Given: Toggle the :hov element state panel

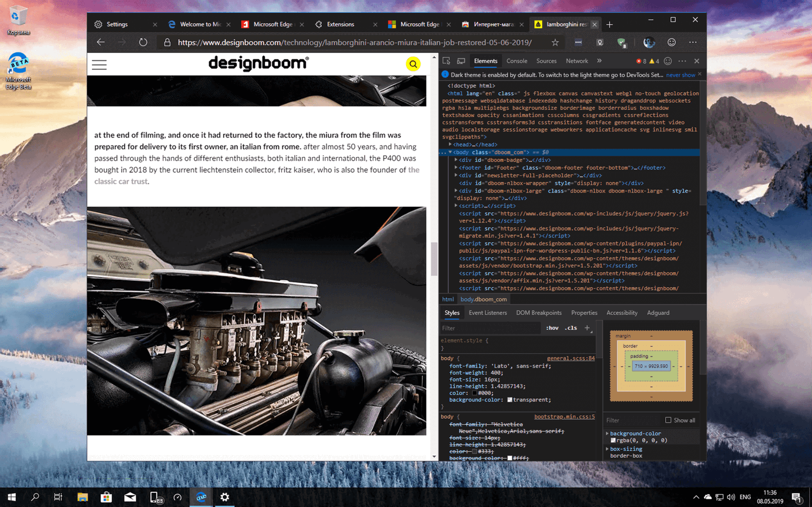Looking at the screenshot, I should pos(552,328).
